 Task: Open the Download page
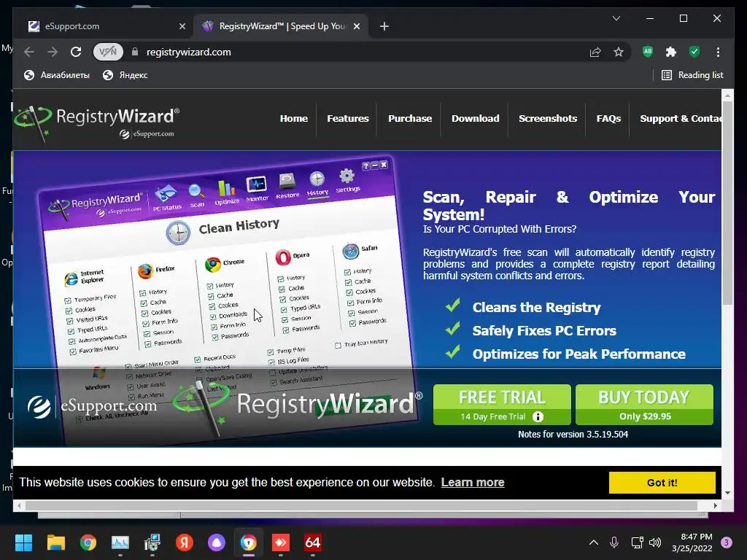(x=476, y=119)
